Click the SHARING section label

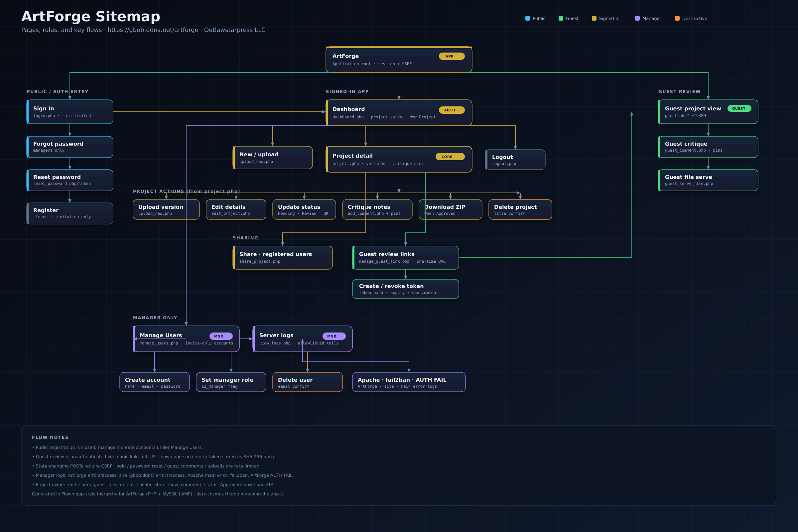click(245, 238)
